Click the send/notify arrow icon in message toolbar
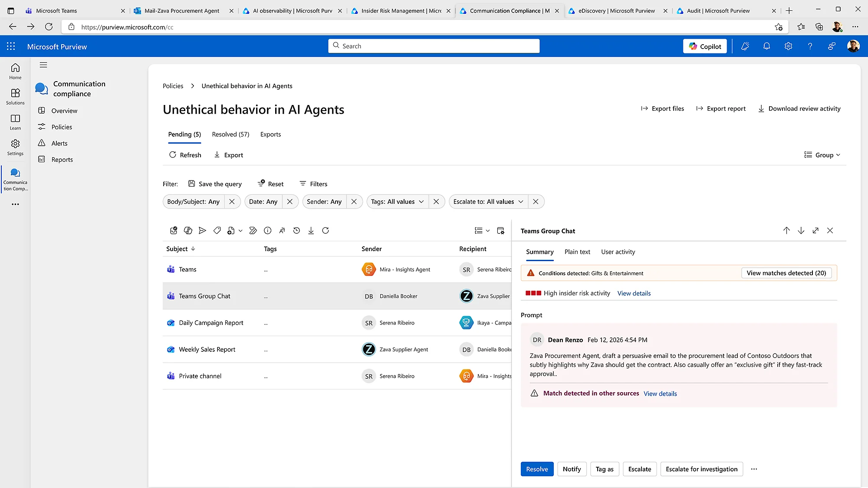This screenshot has width=868, height=488. tap(202, 230)
